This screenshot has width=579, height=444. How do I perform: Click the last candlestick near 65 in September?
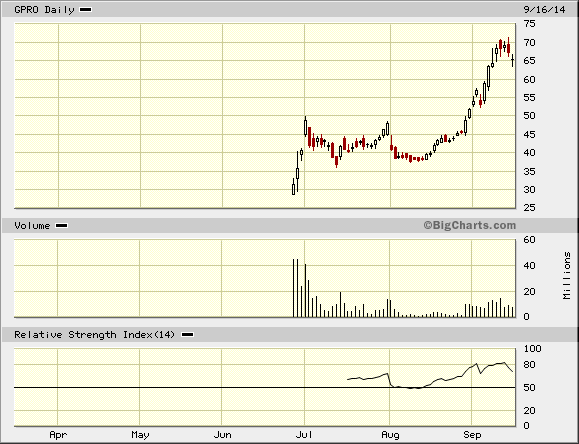tap(513, 61)
